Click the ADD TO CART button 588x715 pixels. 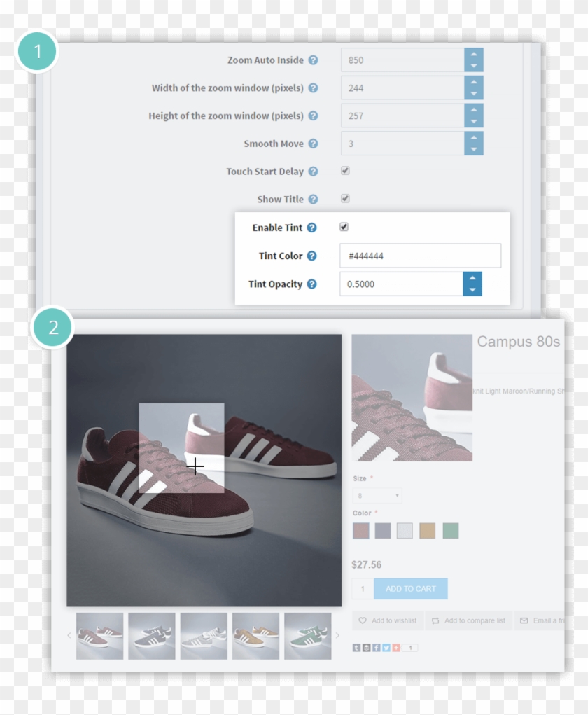click(x=411, y=589)
